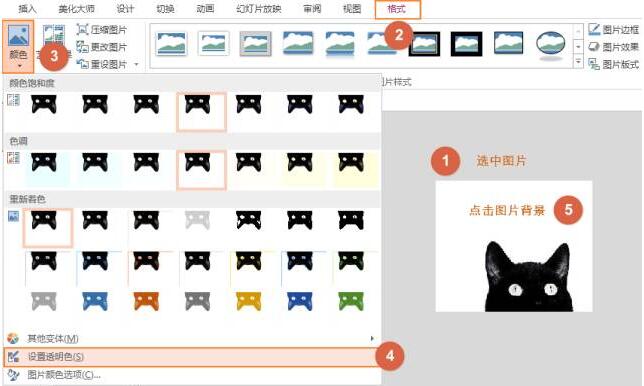Recolor picture with the gold cat
The width and height of the screenshot is (644, 386).
tap(248, 301)
